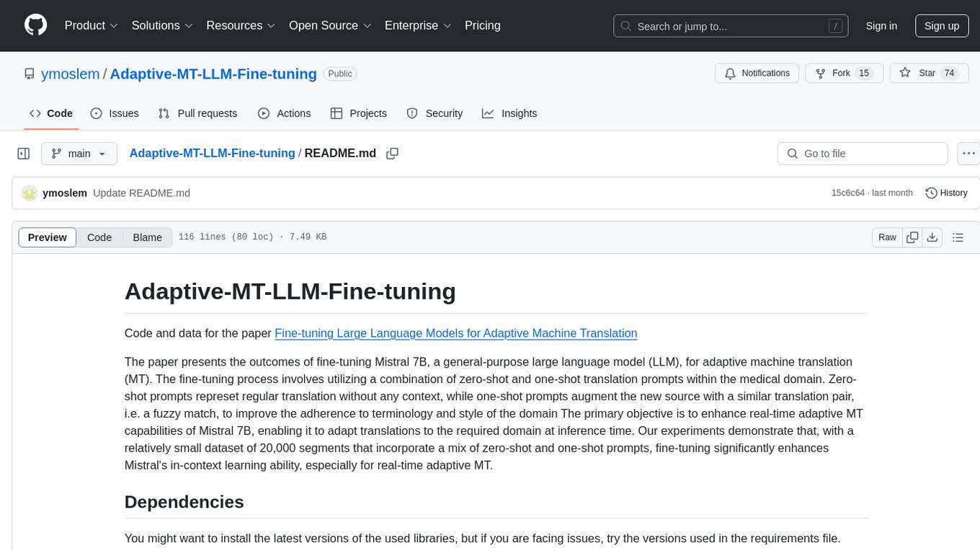Switch to the Actions tab
The width and height of the screenshot is (980, 551).
[284, 113]
